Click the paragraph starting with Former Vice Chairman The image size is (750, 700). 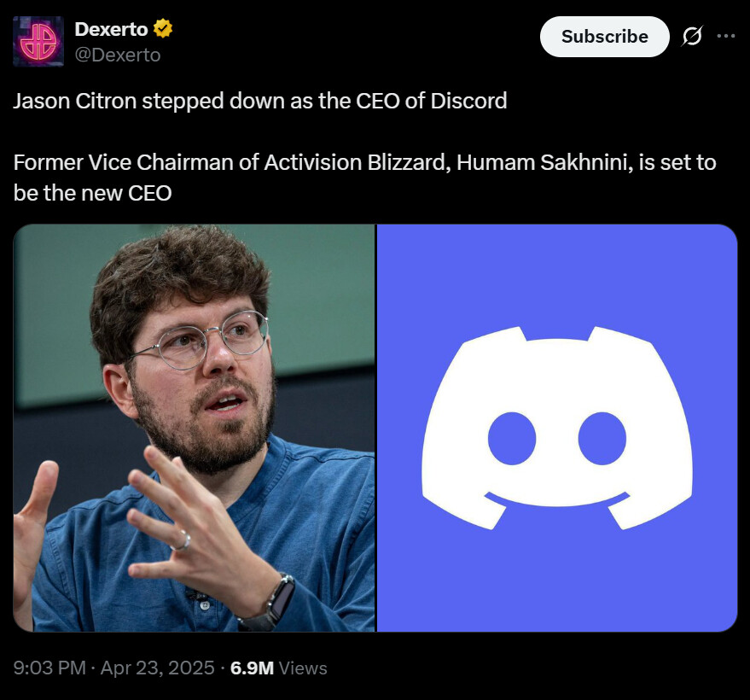[365, 178]
